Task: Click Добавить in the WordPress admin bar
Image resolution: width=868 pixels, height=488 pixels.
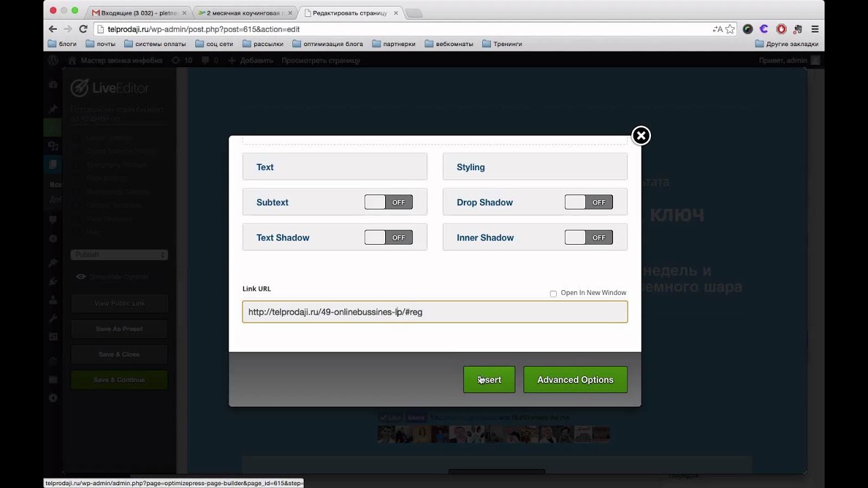Action: [x=250, y=60]
